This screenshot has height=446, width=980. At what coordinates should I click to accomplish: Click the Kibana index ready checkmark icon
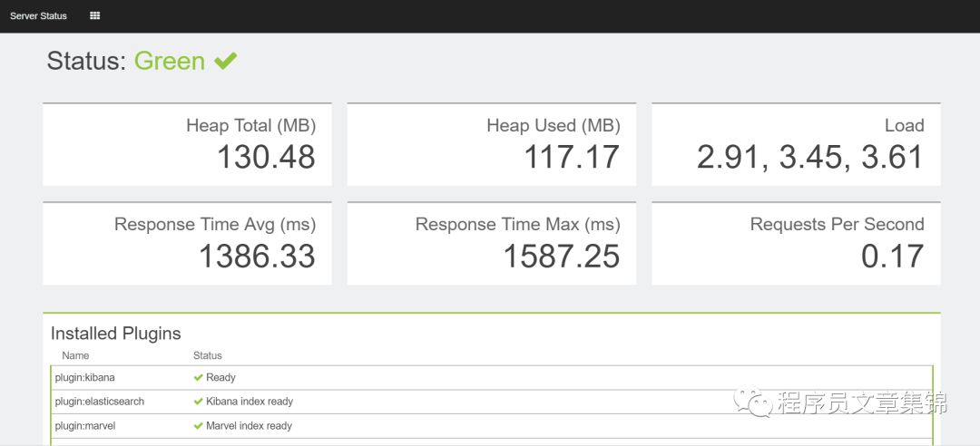(x=198, y=402)
